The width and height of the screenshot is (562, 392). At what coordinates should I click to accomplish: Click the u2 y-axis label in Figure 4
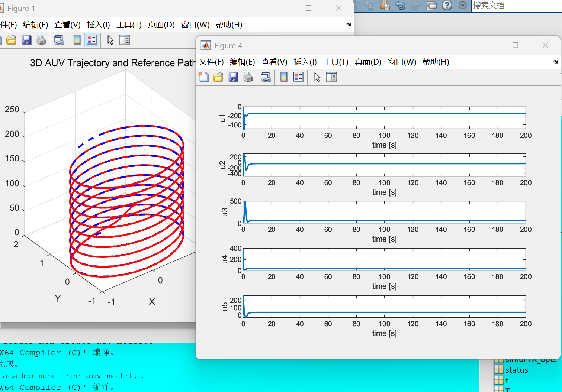point(222,165)
